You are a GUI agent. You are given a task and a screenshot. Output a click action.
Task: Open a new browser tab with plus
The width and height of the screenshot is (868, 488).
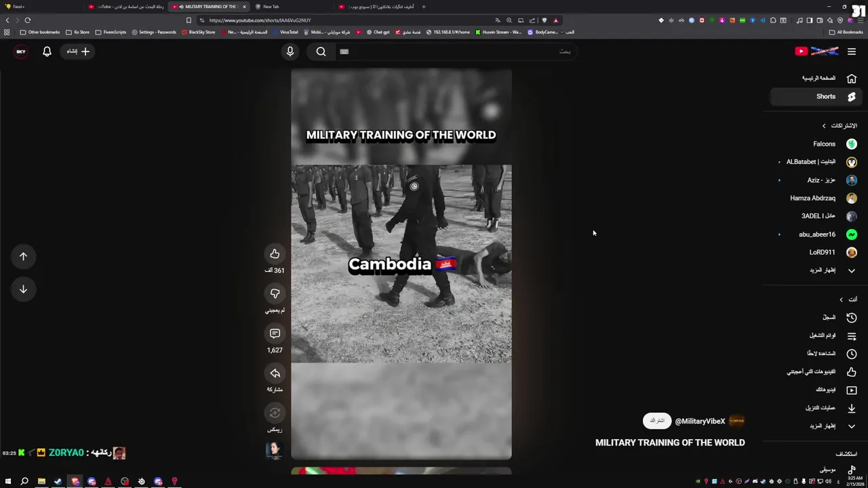pos(423,7)
